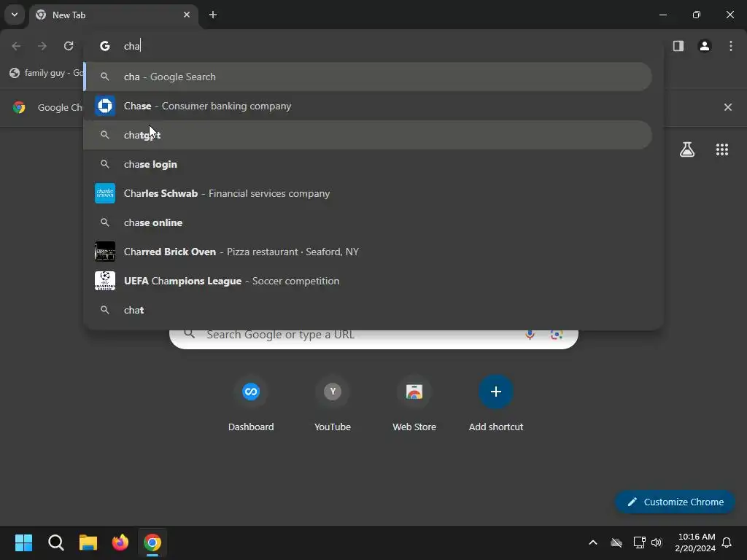Click the browser forward arrow
Image resolution: width=747 pixels, height=560 pixels.
click(x=42, y=46)
